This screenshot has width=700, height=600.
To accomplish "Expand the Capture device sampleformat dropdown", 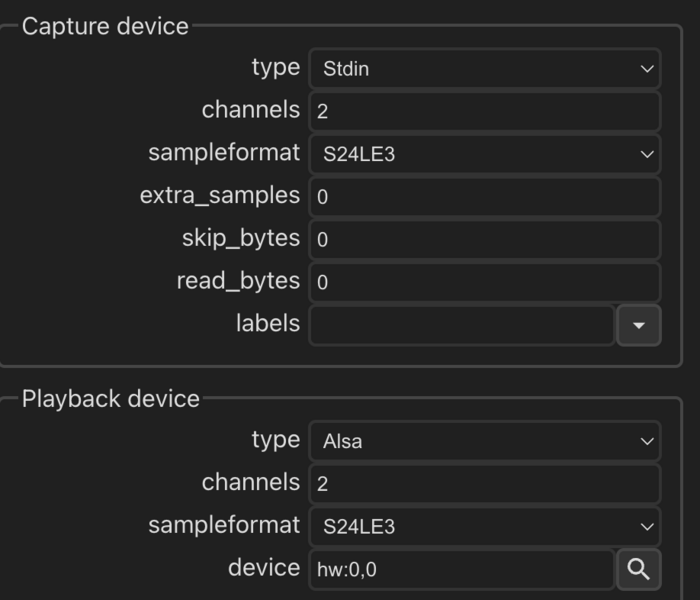I will point(484,154).
